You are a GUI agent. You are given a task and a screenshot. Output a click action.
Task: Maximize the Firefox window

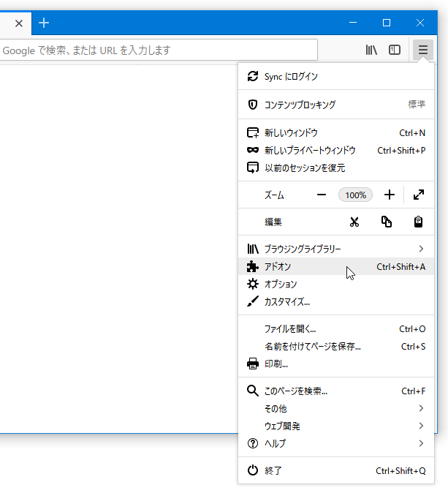(387, 23)
